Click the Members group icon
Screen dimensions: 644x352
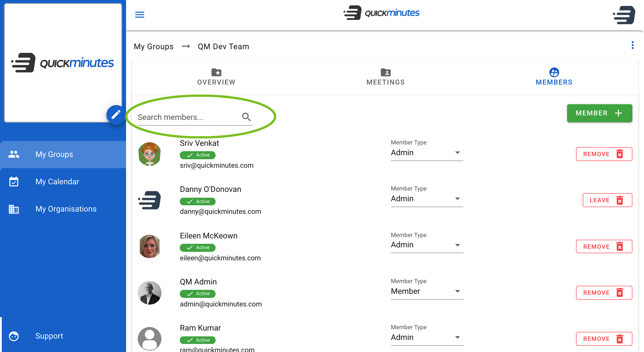(x=554, y=72)
